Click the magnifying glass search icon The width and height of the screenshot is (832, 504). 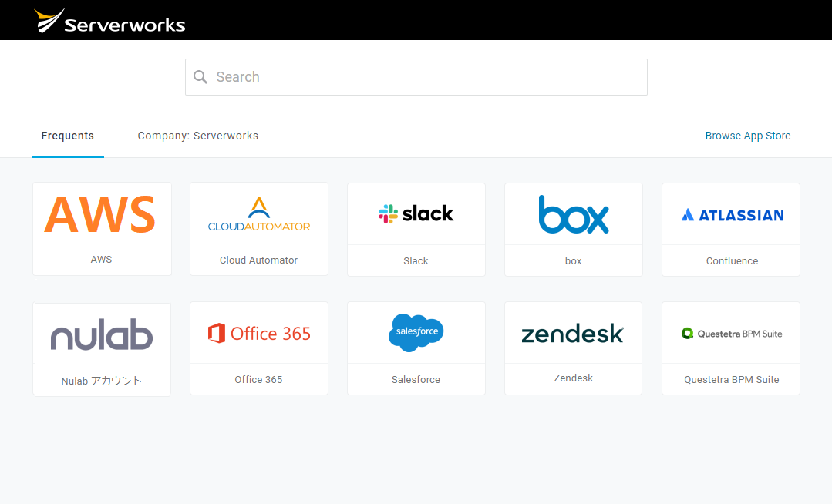200,77
